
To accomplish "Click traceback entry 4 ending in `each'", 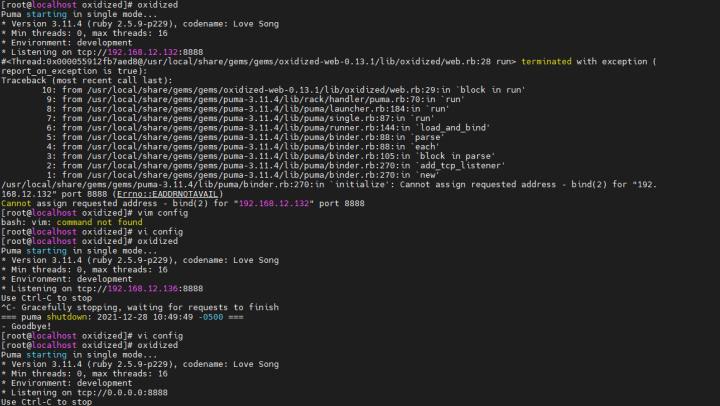I will (x=243, y=147).
